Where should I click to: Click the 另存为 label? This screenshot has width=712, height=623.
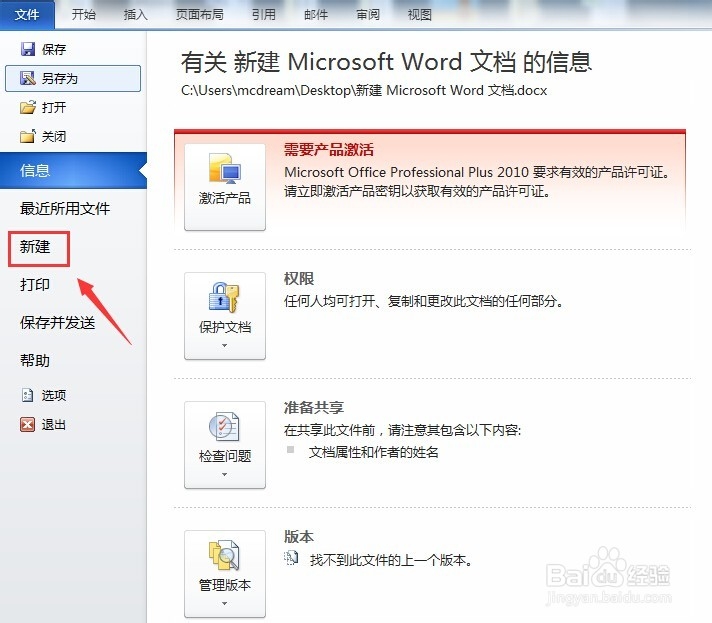pos(59,79)
